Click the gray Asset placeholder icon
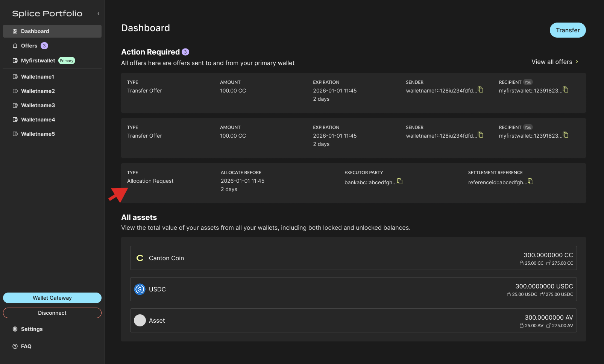 click(140, 320)
